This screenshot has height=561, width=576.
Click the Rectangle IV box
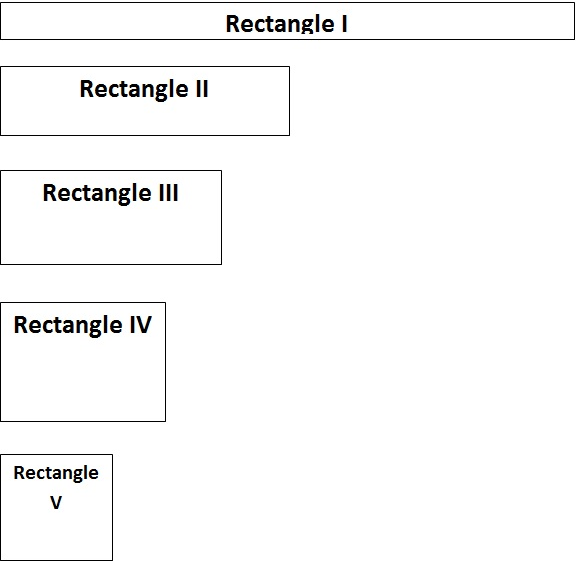pyautogui.click(x=83, y=362)
